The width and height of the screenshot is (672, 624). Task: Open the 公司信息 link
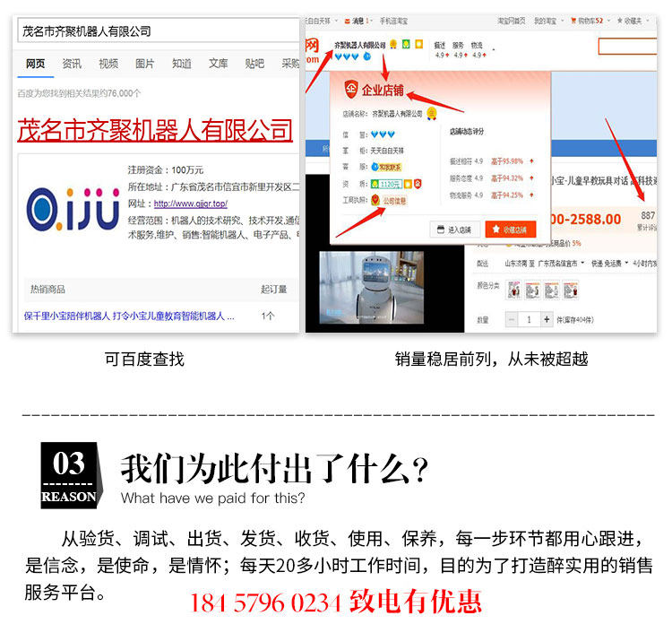[x=394, y=201]
